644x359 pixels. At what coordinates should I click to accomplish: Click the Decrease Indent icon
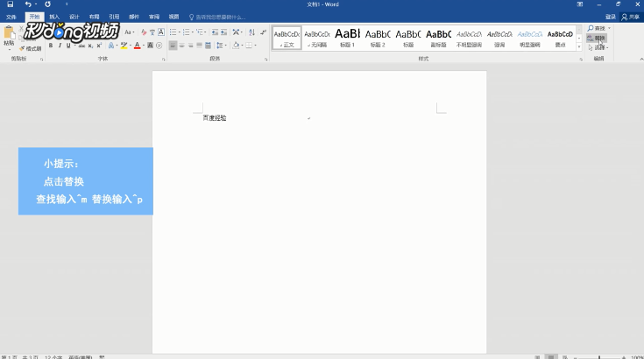215,32
